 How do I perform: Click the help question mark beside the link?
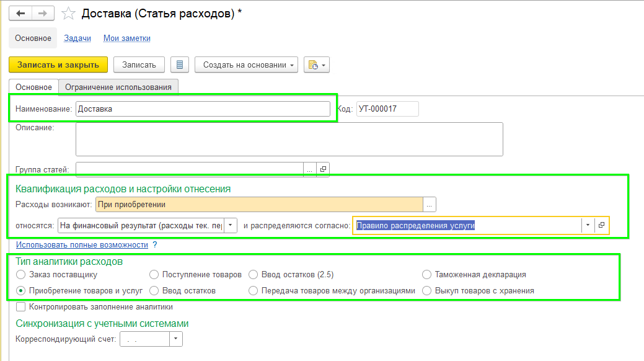(155, 244)
